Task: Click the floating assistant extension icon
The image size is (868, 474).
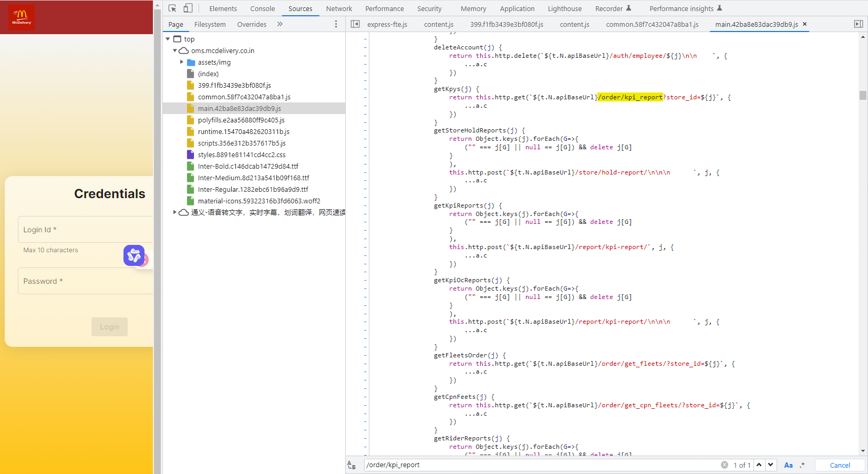Action: 134,255
